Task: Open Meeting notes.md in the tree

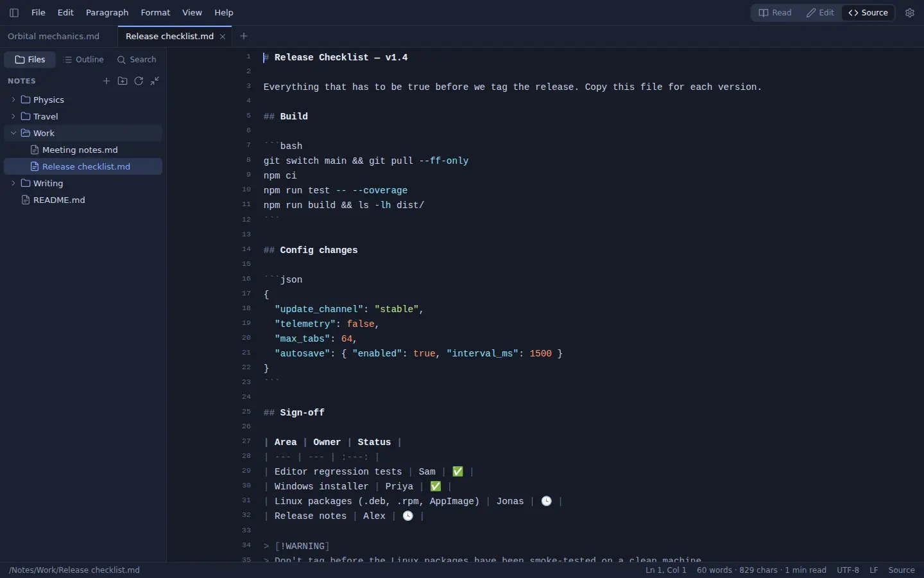Action: coord(83,150)
